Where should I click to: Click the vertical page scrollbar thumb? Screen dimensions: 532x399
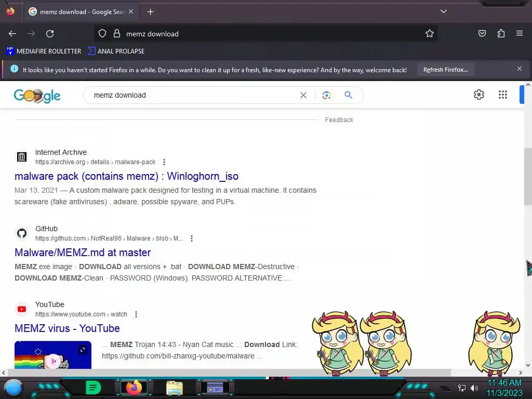click(528, 177)
